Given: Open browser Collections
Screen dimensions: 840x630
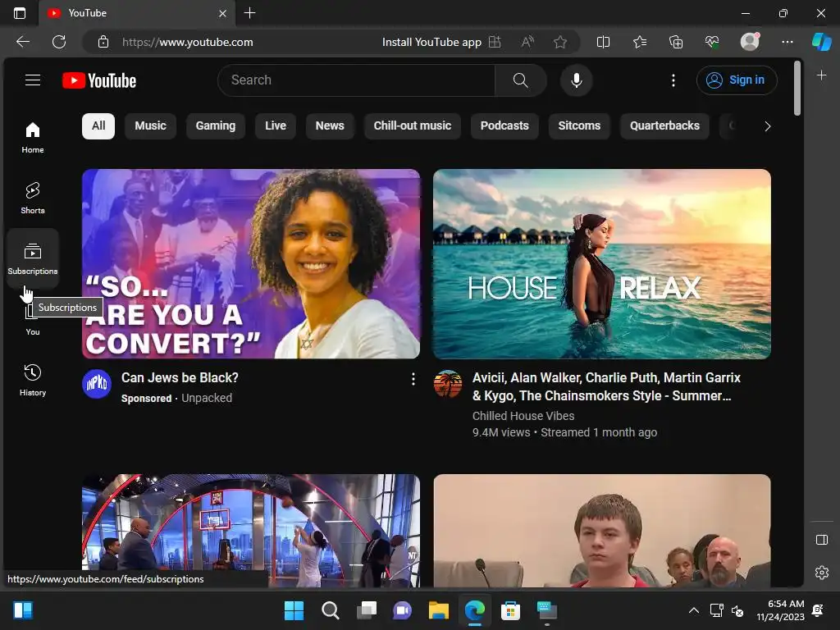Looking at the screenshot, I should click(676, 42).
